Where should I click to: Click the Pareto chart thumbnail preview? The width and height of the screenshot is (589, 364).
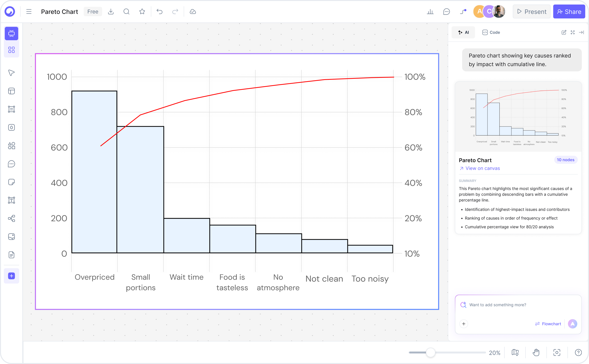[x=518, y=117]
